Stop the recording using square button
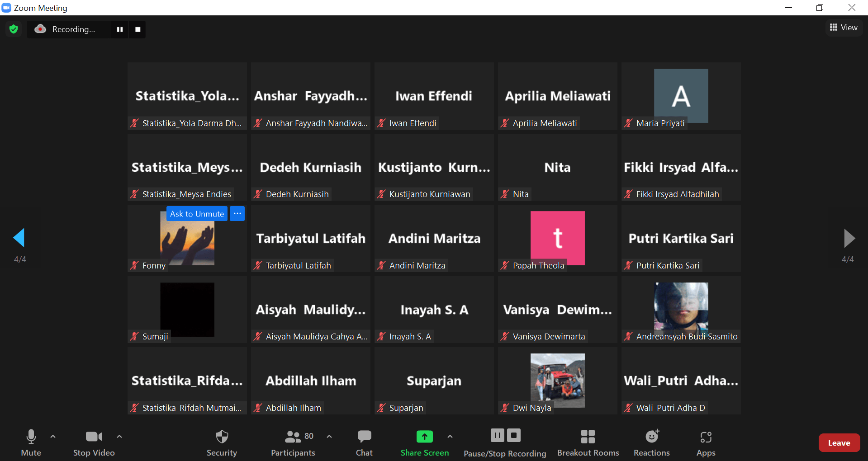The width and height of the screenshot is (868, 461). [x=138, y=29]
